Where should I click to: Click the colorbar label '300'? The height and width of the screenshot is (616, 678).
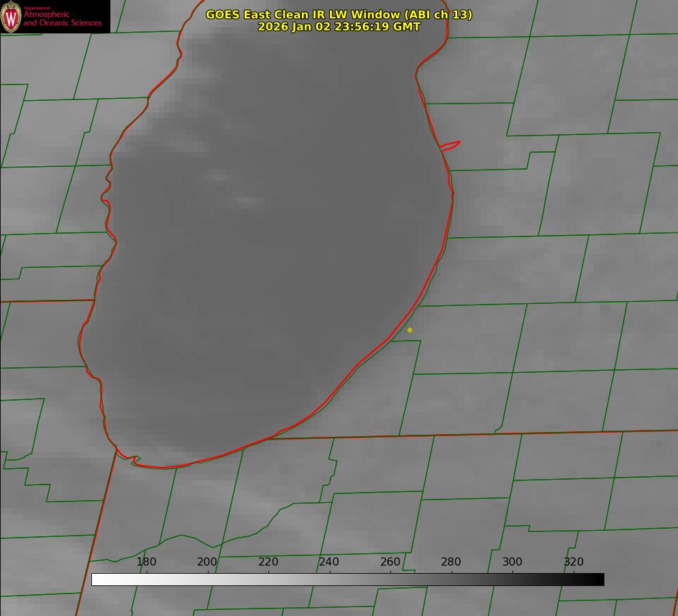512,561
